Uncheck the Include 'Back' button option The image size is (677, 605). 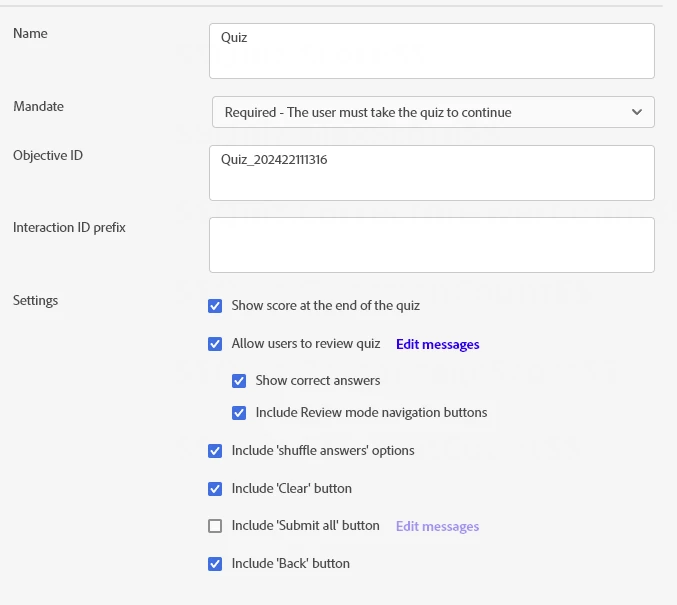pyautogui.click(x=215, y=564)
